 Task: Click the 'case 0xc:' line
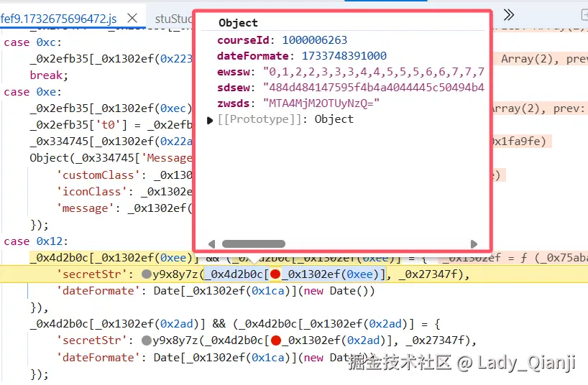pyautogui.click(x=32, y=42)
